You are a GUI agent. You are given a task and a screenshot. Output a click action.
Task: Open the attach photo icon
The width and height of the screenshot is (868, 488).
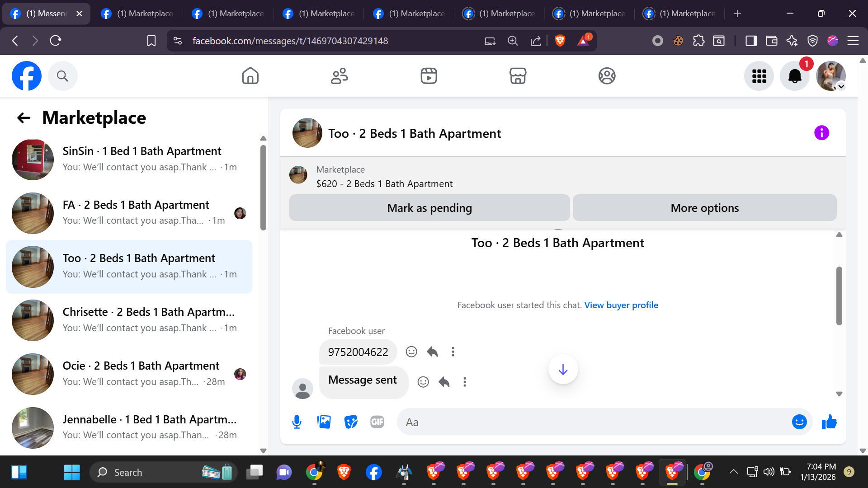324,422
